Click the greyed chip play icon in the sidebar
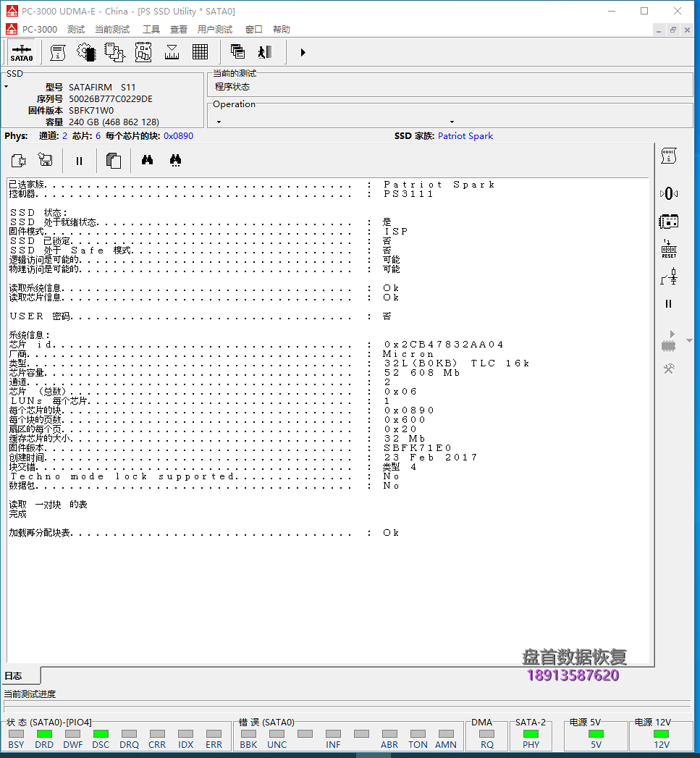700x758 pixels. (669, 341)
